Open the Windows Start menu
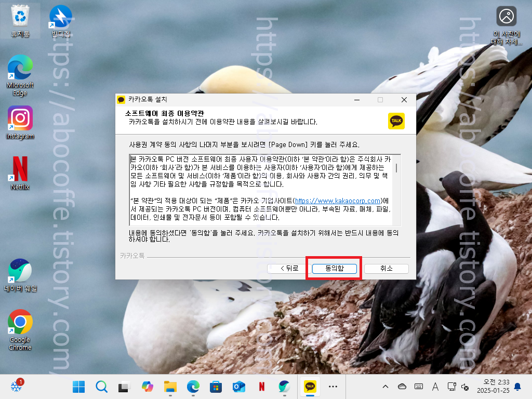Viewport: 532px width, 399px height. point(79,387)
